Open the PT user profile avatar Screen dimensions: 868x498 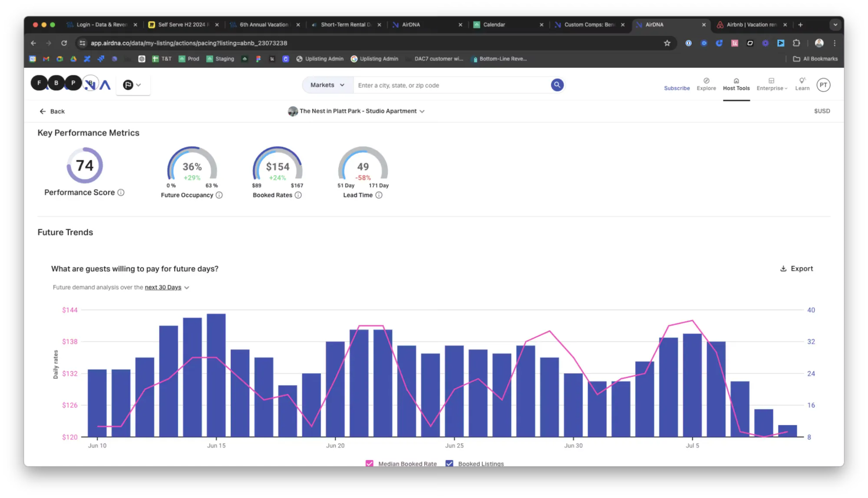[823, 85]
